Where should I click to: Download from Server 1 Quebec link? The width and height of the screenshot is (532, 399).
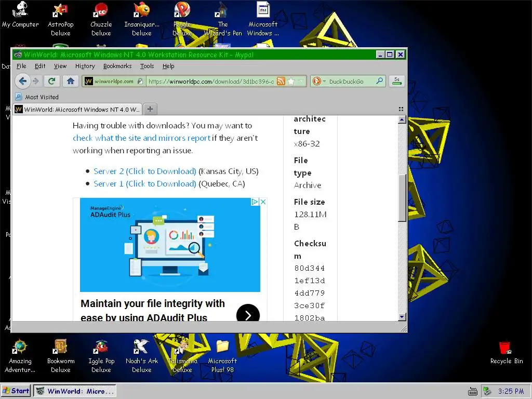click(145, 184)
